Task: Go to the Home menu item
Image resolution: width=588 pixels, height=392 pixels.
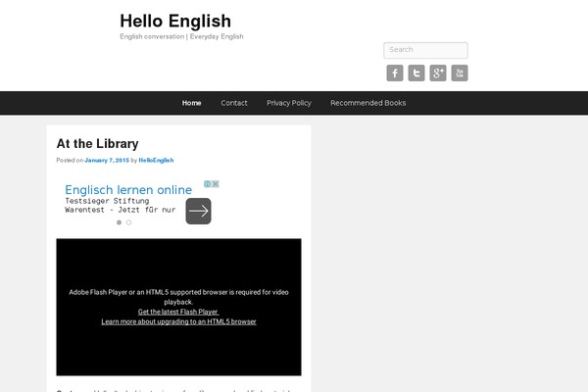Action: click(x=192, y=103)
